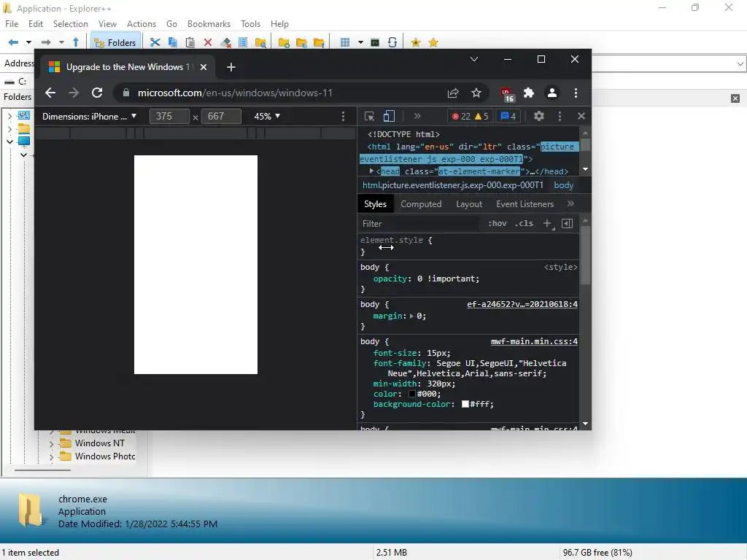
Task: Toggle the device toolbar icon in DevTools
Action: [390, 116]
